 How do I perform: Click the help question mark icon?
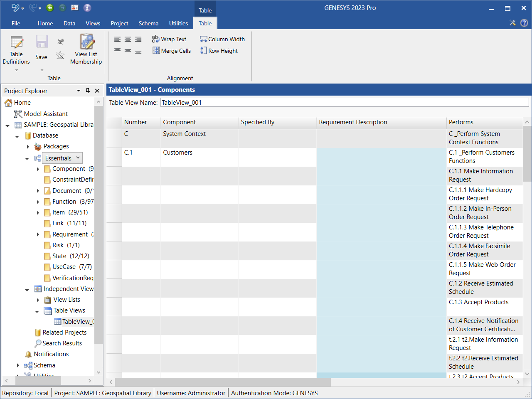524,23
